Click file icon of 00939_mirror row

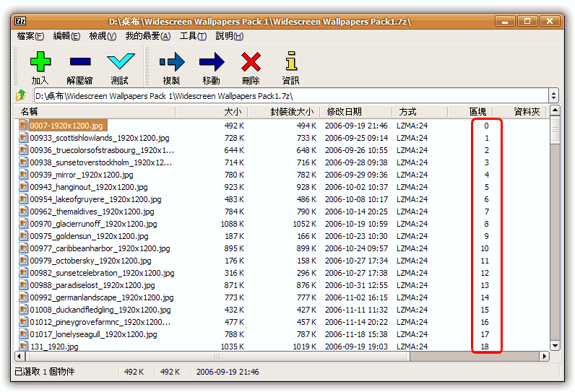(23, 175)
